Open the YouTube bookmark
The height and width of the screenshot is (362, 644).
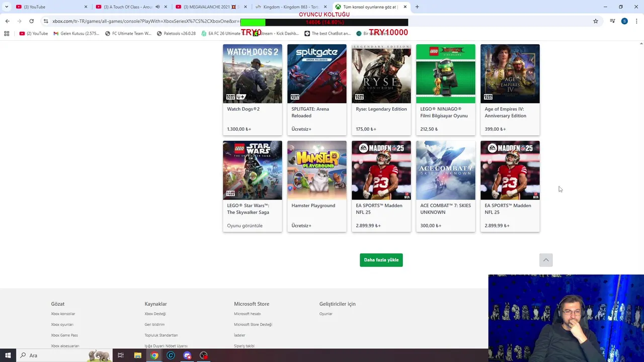34,33
